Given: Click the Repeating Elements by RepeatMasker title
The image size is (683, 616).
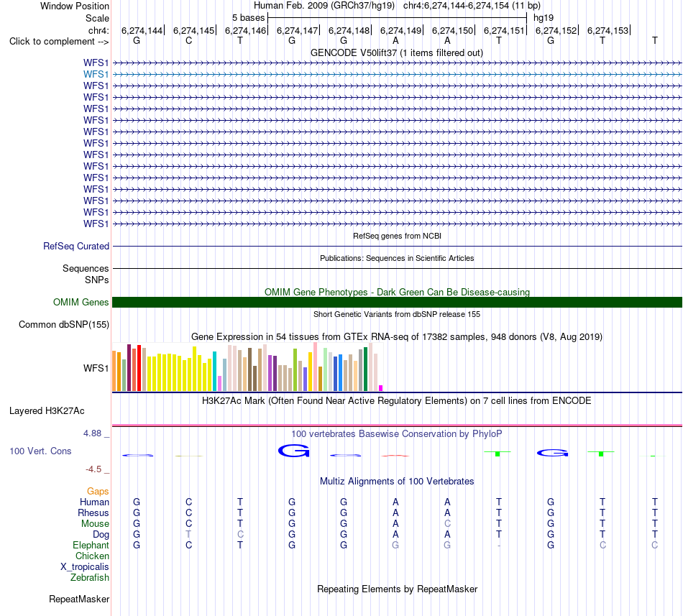Looking at the screenshot, I should (398, 589).
